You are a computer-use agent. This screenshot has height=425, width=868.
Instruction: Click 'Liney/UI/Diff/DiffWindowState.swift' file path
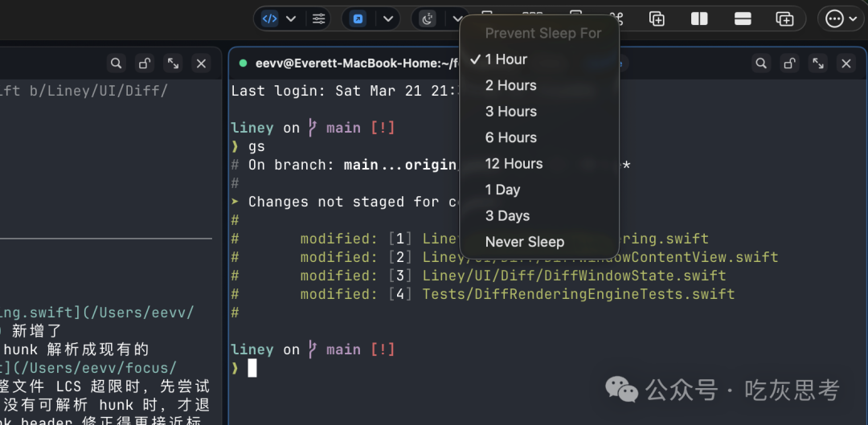point(574,276)
